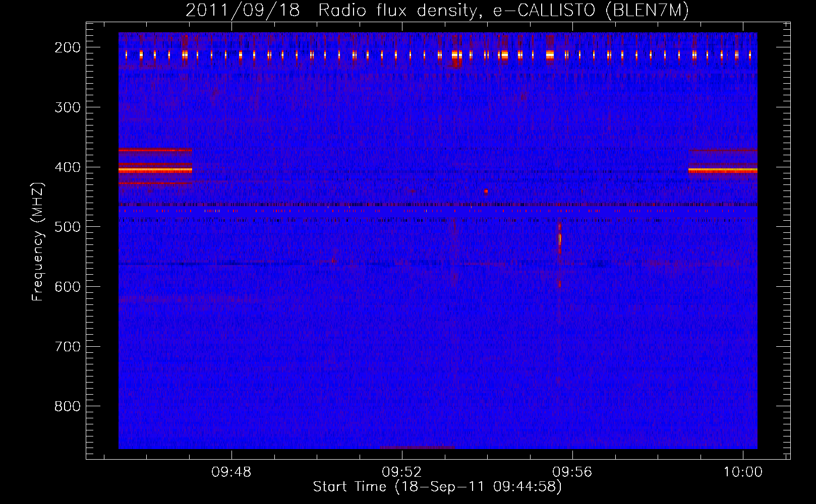Image resolution: width=816 pixels, height=504 pixels.
Task: Select the 800 frequency tick label
Action: pos(67,406)
